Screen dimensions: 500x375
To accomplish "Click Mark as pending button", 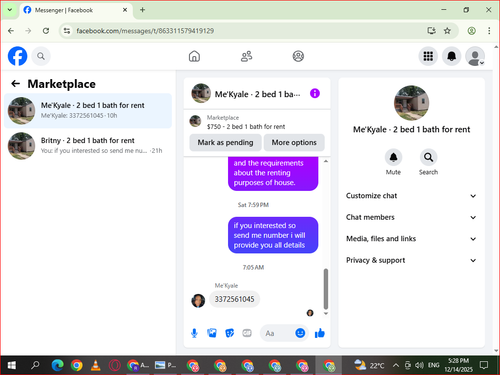I will 225,143.
